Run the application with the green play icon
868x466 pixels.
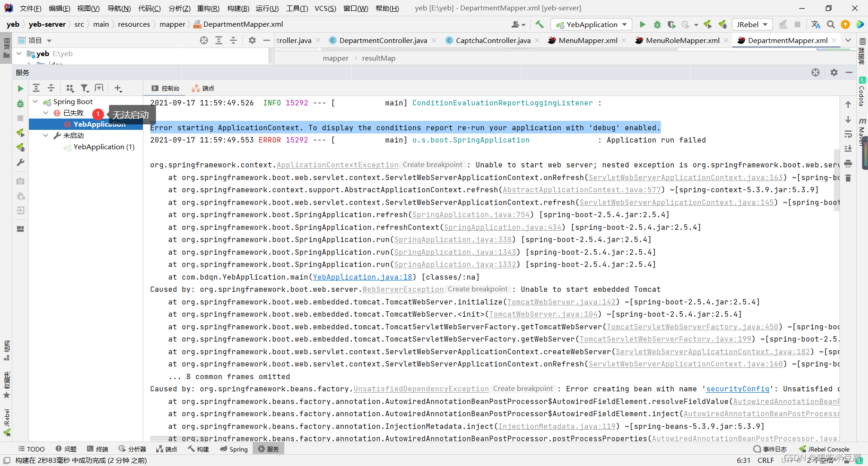pos(642,24)
